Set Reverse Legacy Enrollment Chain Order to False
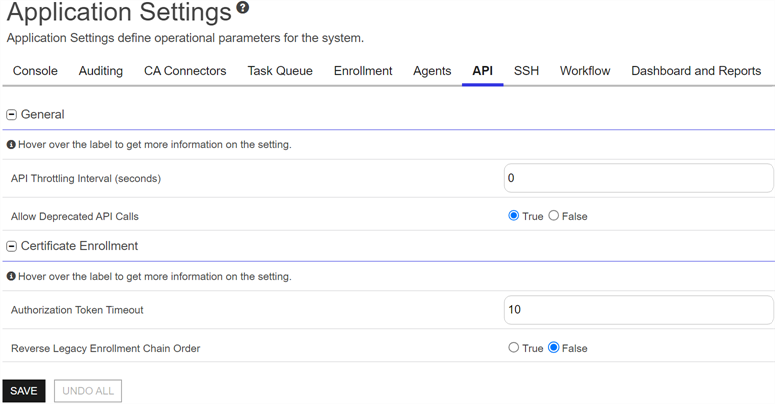The image size is (775, 404). coord(554,348)
